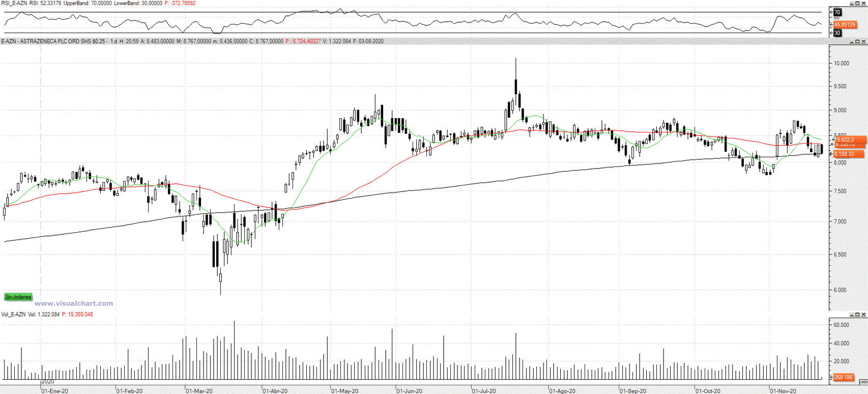This screenshot has width=868, height=394.
Task: Click the 'UpperBand: 70,00000' header value
Action: click(x=88, y=3)
